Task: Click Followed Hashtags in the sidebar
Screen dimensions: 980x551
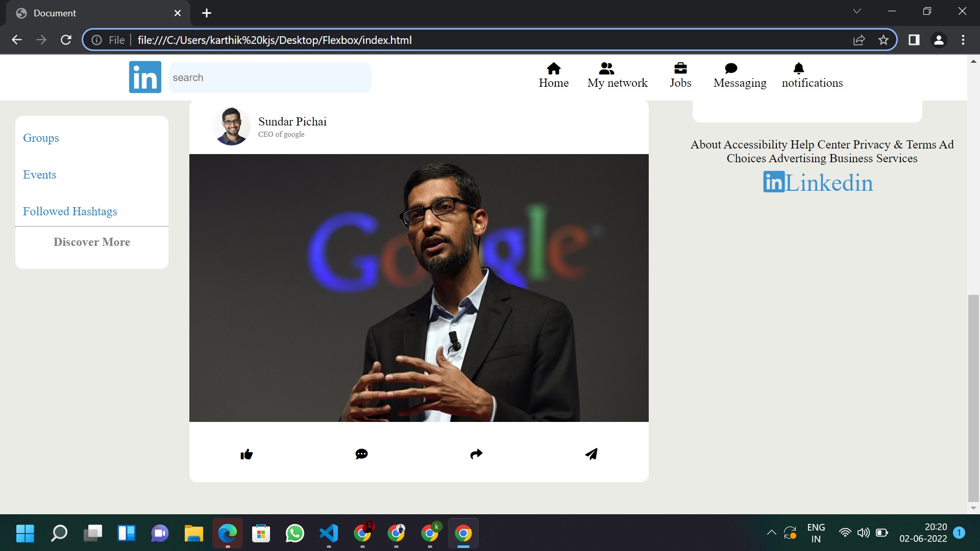Action: 70,211
